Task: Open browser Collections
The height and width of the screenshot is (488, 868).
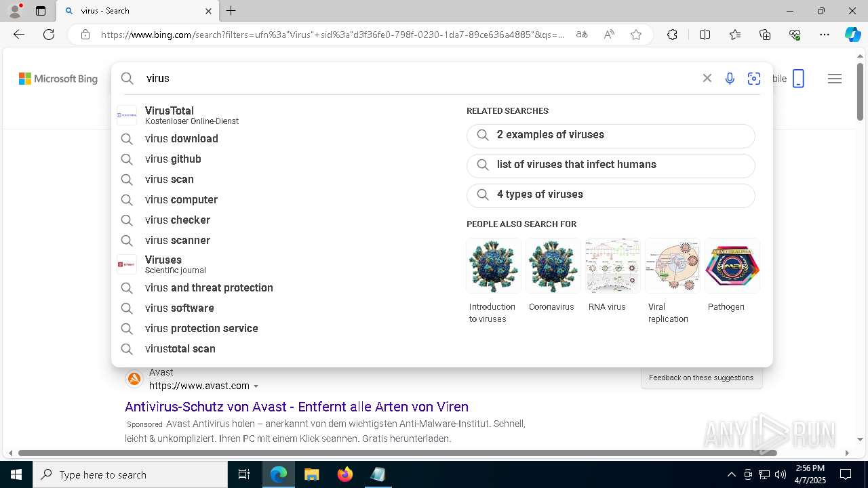Action: pos(765,35)
